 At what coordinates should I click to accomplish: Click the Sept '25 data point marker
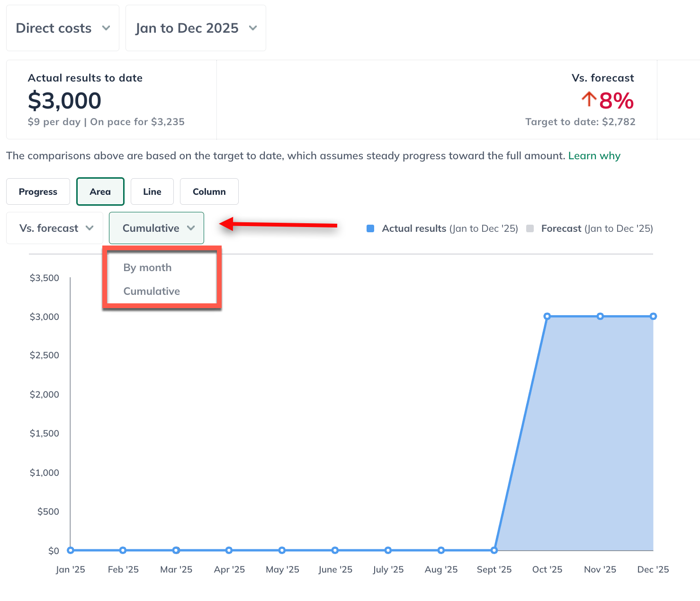point(494,550)
